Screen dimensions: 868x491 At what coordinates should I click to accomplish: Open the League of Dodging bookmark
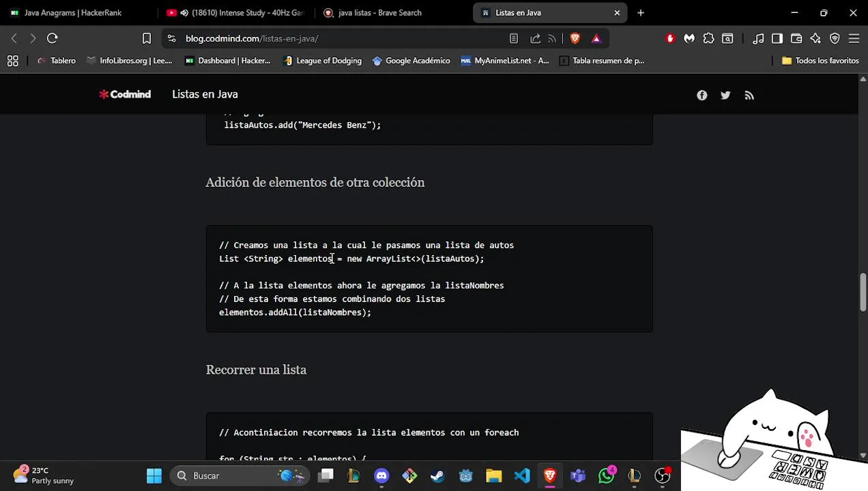coord(323,61)
